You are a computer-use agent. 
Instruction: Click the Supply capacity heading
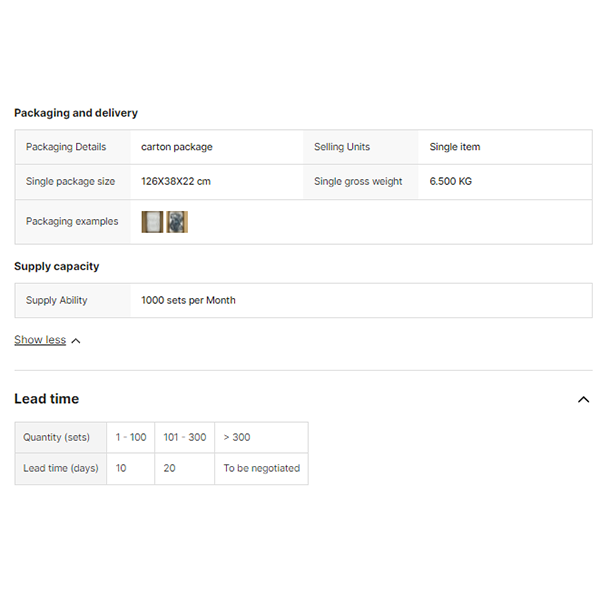(x=57, y=266)
